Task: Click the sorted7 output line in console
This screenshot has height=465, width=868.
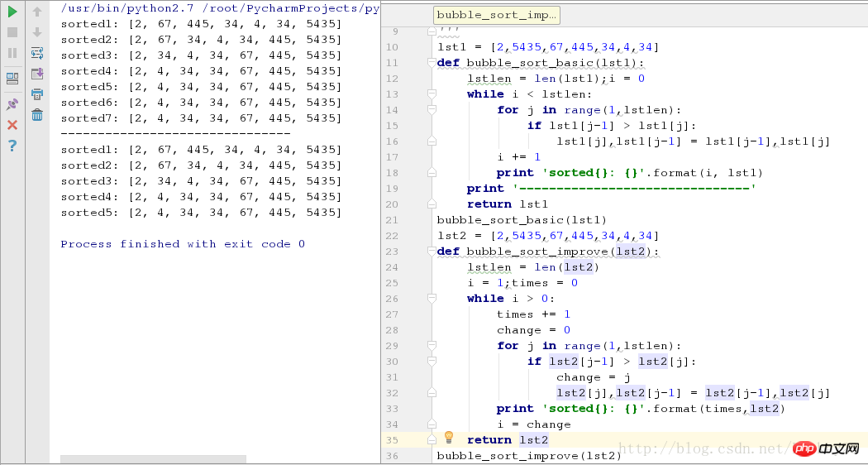Action: (x=202, y=118)
